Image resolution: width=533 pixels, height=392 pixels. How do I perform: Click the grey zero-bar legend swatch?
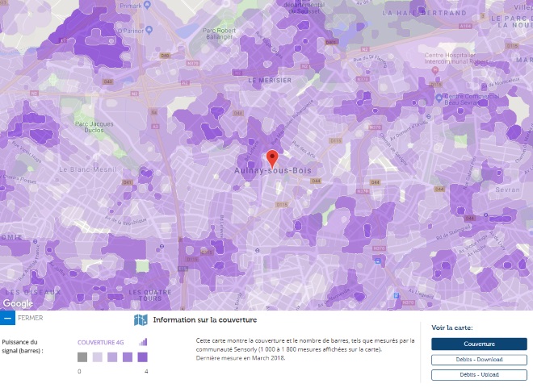click(x=82, y=357)
